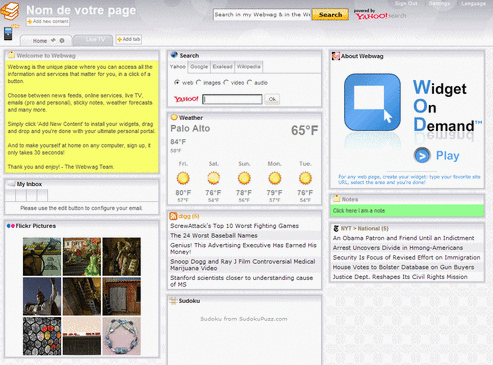Click the Palo Alto city name
493x365 pixels.
[x=190, y=128]
